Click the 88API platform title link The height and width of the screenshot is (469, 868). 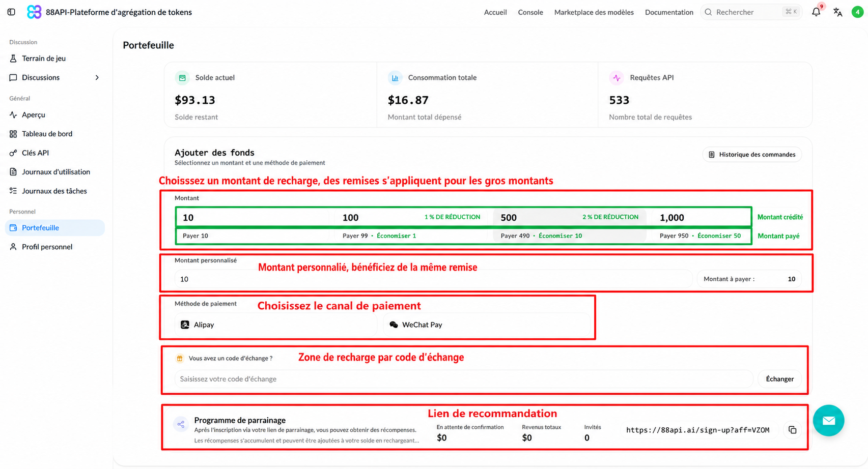(x=119, y=12)
